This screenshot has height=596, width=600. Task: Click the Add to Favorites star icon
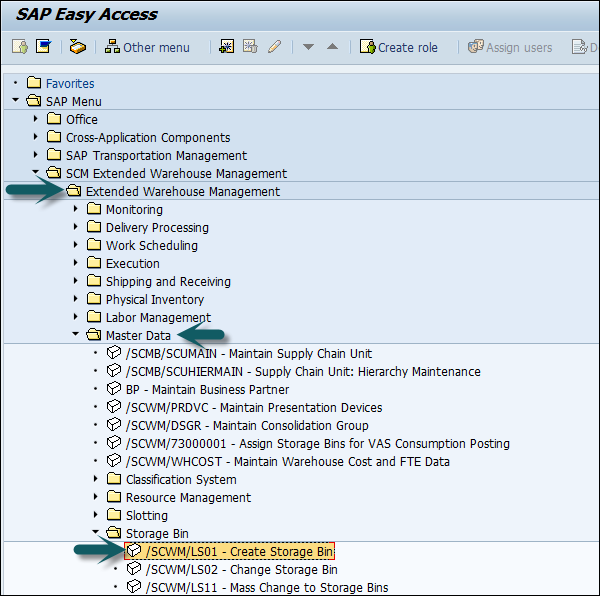[227, 47]
